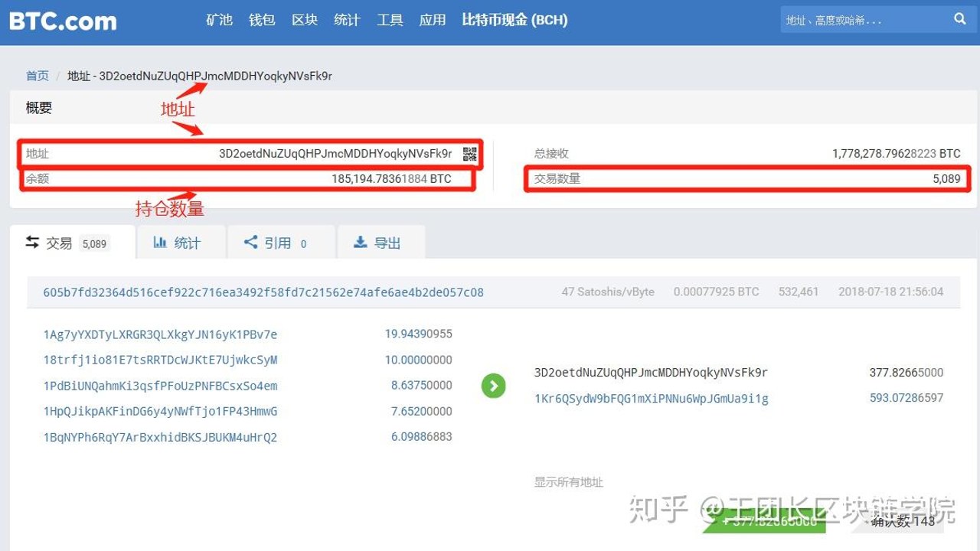Click the green transaction arrow icon

494,386
